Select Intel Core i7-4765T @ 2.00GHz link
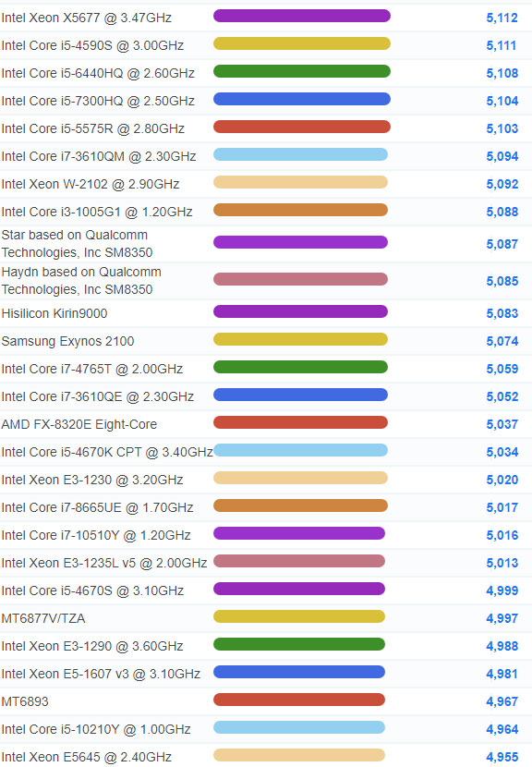The image size is (532, 767). (92, 369)
